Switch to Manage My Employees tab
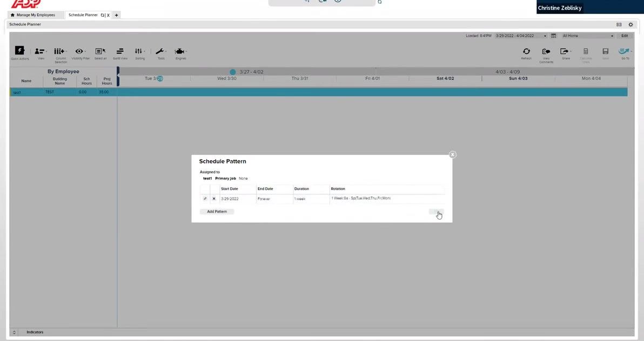 36,15
